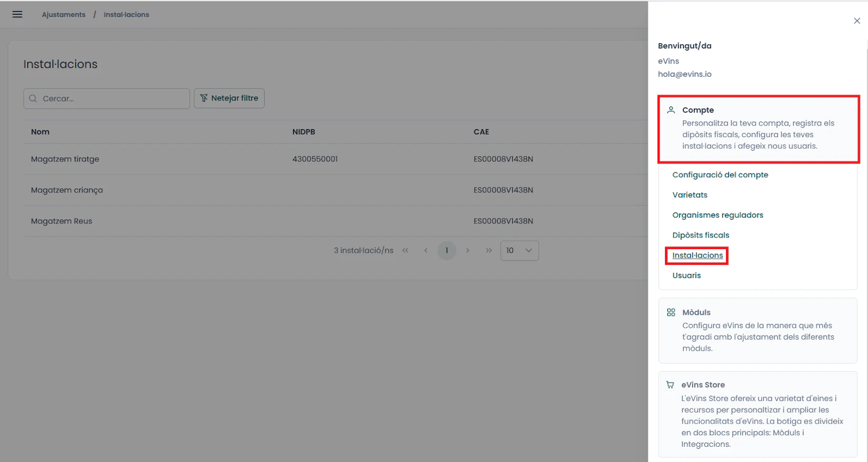This screenshot has height=462, width=868.
Task: Click the Netejar filtre button
Action: tap(229, 98)
